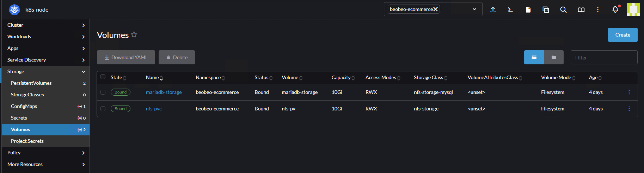This screenshot has height=173, width=644.
Task: Open the namespace filter dropdown
Action: 474,9
